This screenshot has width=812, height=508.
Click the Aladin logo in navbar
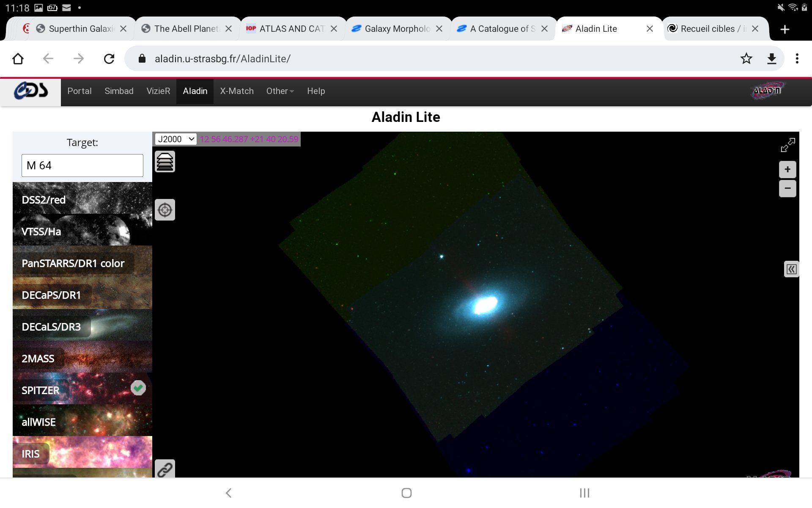pos(768,91)
